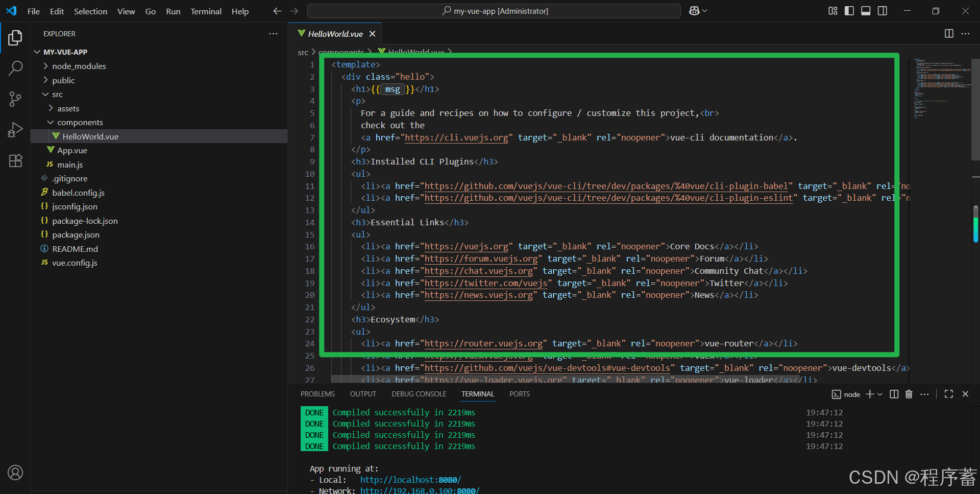Open the View menu
The height and width of the screenshot is (494, 980).
pos(126,11)
